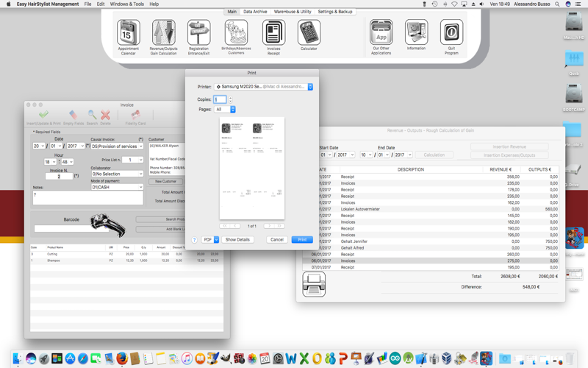
Task: Open Invoices Receipt icon
Action: (x=273, y=32)
